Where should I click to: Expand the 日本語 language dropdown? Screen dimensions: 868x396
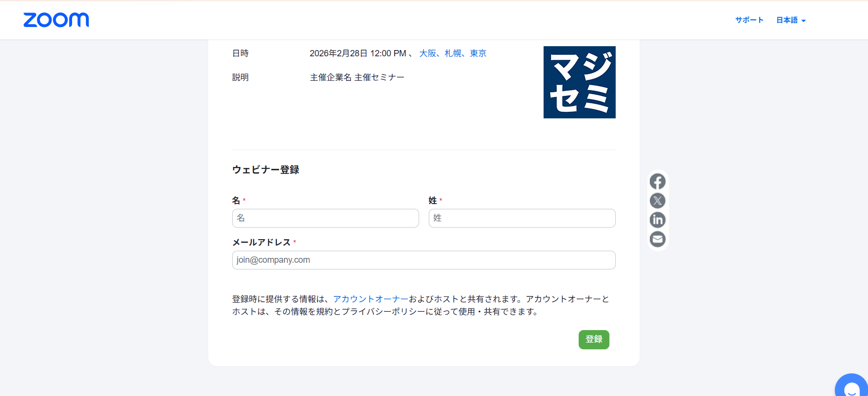click(x=791, y=20)
